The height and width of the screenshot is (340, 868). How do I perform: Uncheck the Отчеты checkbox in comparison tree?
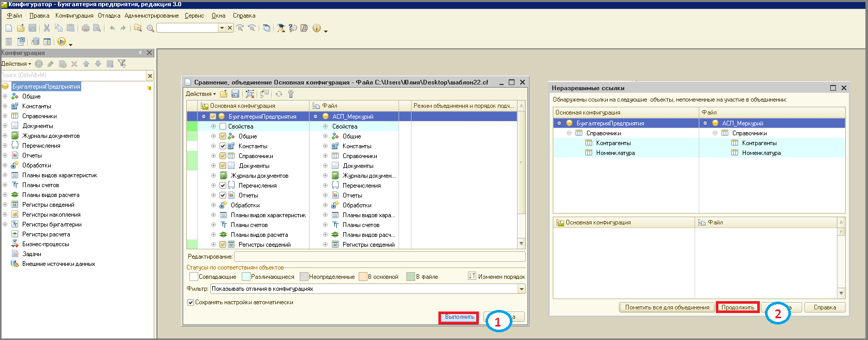pos(223,195)
